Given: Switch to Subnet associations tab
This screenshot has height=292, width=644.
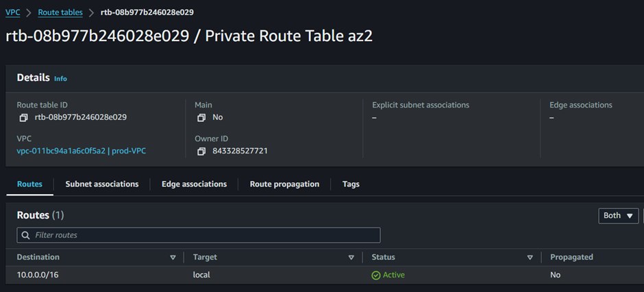Looking at the screenshot, I should coord(102,184).
